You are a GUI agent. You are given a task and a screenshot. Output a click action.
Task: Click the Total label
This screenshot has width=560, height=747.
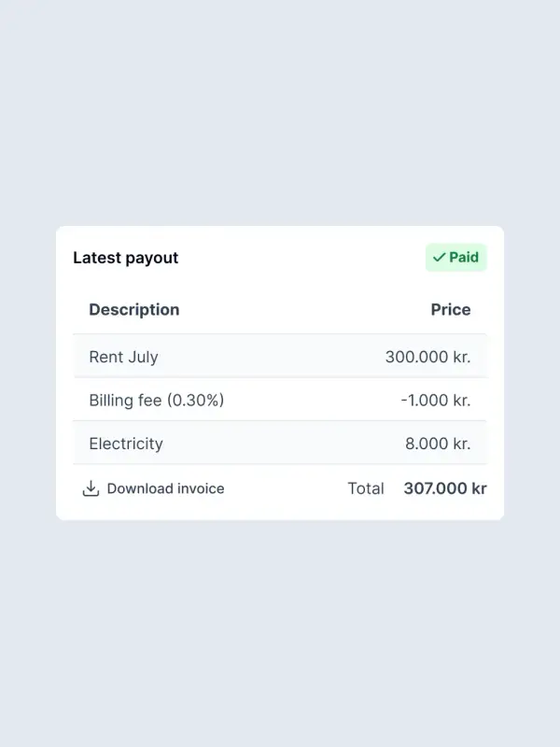pyautogui.click(x=365, y=488)
